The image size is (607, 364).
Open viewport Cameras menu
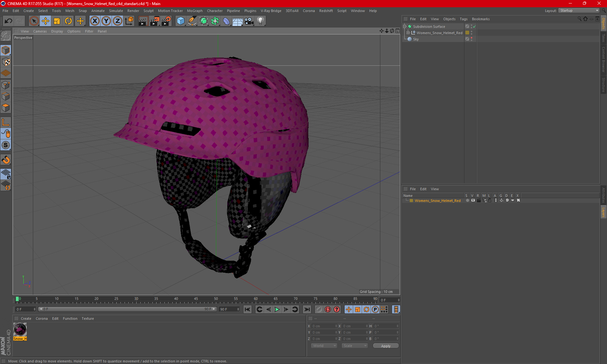(40, 31)
